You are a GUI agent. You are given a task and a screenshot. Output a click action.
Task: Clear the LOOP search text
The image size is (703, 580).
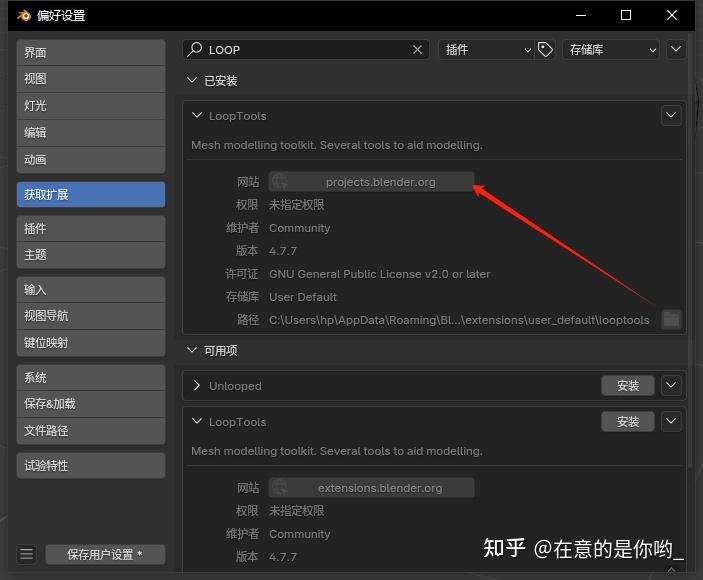click(x=417, y=49)
